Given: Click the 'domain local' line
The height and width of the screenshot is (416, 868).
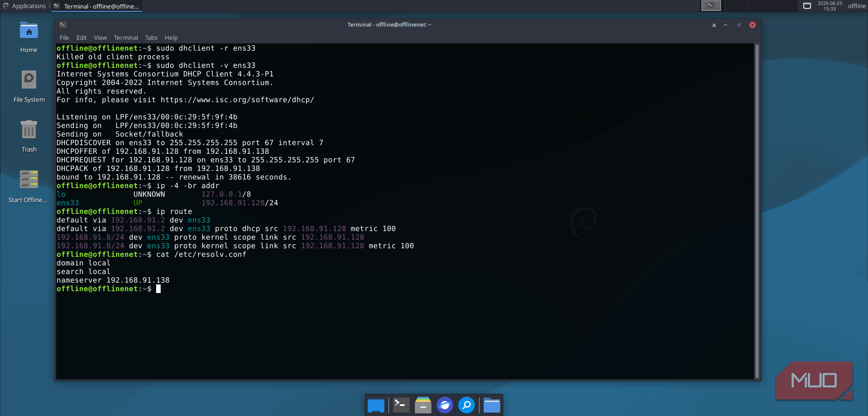Looking at the screenshot, I should click(x=83, y=263).
